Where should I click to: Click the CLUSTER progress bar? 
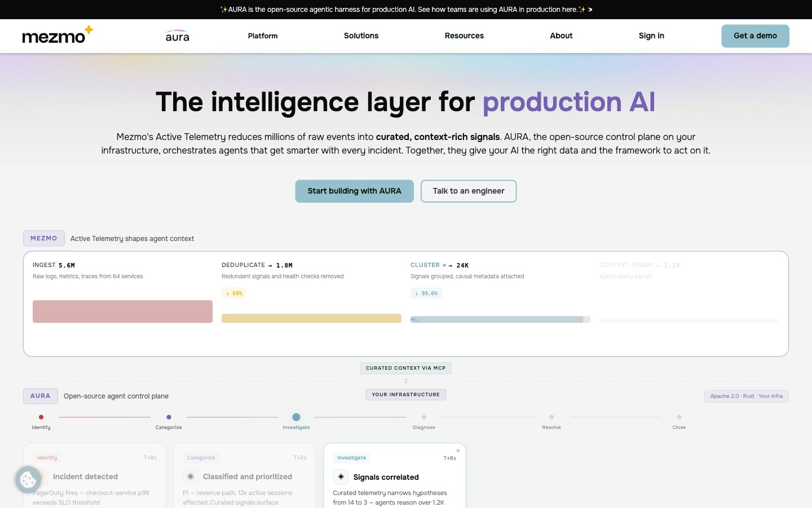point(500,319)
